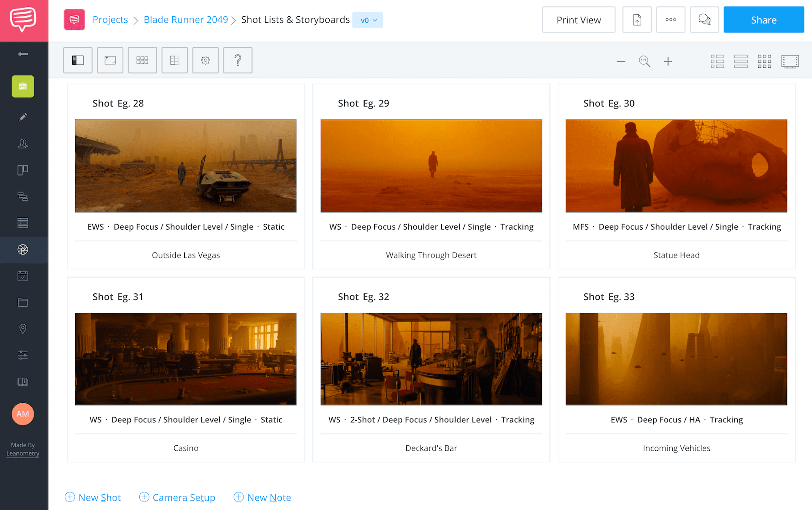
Task: Select Shot Eg. 33 vehicles thumbnail
Action: point(676,359)
